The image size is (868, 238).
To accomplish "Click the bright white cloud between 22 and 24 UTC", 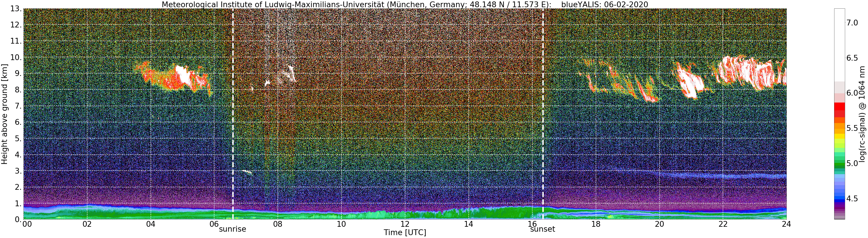I will tap(751, 73).
